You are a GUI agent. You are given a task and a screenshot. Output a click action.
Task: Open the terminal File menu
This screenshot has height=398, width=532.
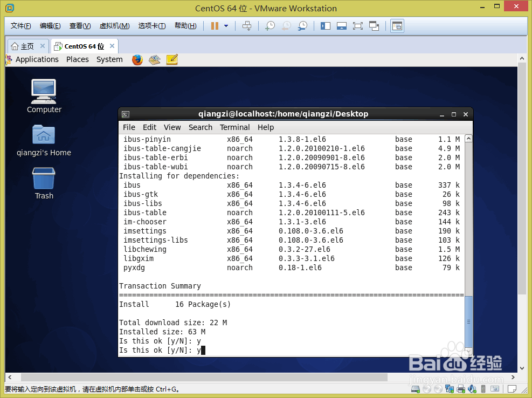click(129, 127)
